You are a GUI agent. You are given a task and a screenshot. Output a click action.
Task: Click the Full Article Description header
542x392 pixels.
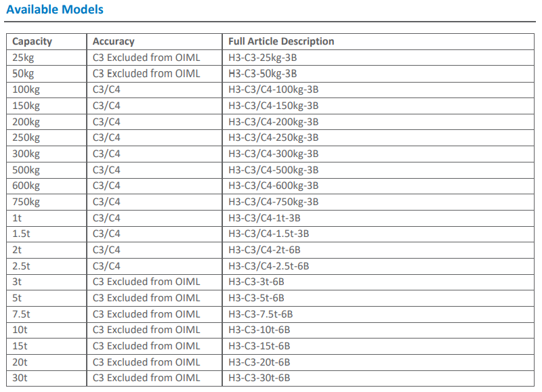click(281, 41)
